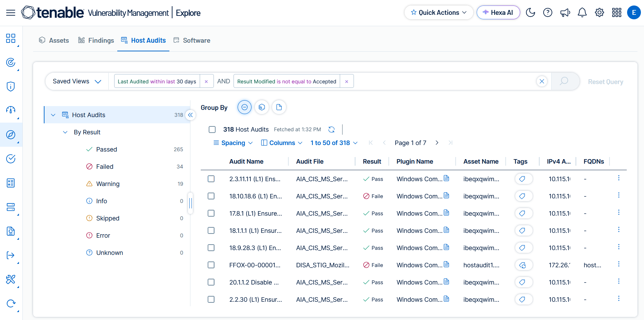Select all 318 host audits checkbox

pyautogui.click(x=212, y=130)
